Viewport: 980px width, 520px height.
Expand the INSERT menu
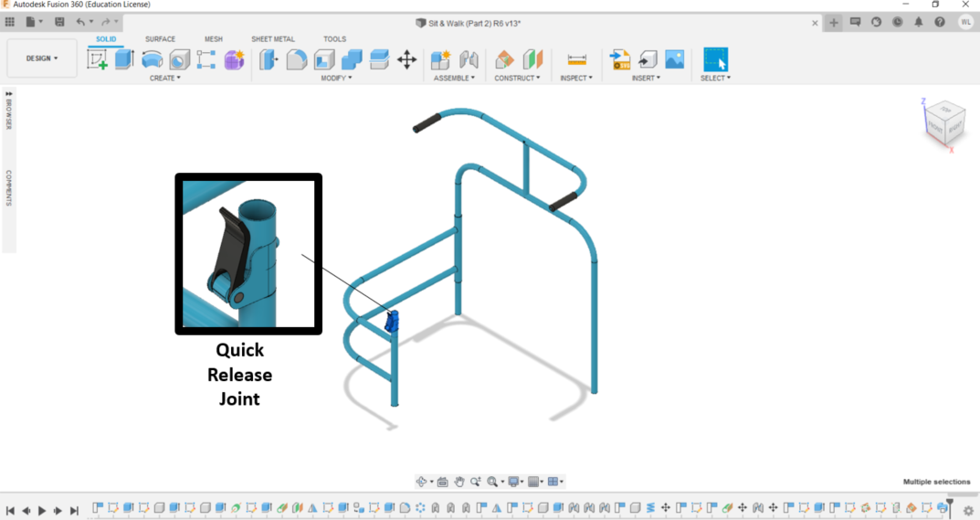pyautogui.click(x=646, y=78)
